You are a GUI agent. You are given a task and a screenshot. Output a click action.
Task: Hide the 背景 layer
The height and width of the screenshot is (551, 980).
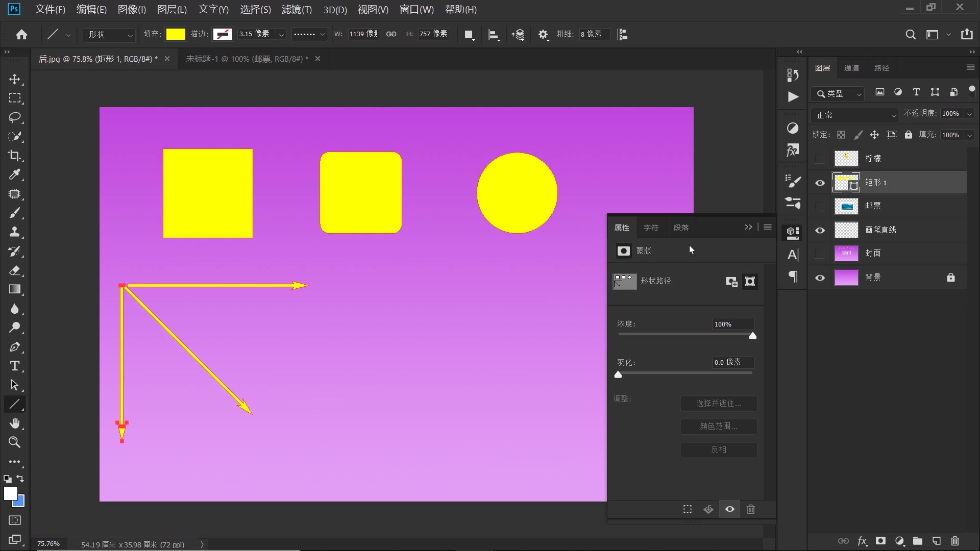pyautogui.click(x=820, y=278)
